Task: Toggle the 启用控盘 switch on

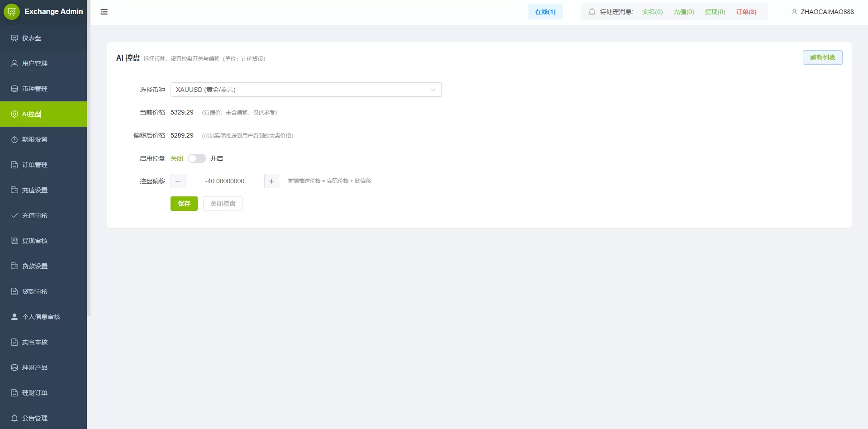Action: pyautogui.click(x=197, y=158)
